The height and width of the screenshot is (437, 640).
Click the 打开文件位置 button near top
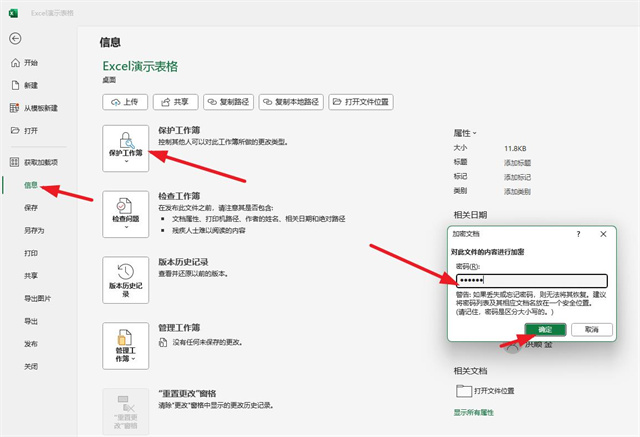point(361,102)
